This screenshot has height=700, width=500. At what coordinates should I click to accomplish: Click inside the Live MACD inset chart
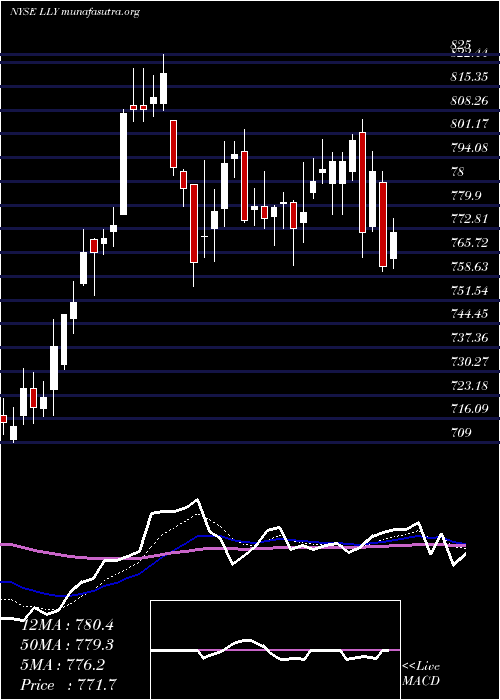pyautogui.click(x=275, y=650)
